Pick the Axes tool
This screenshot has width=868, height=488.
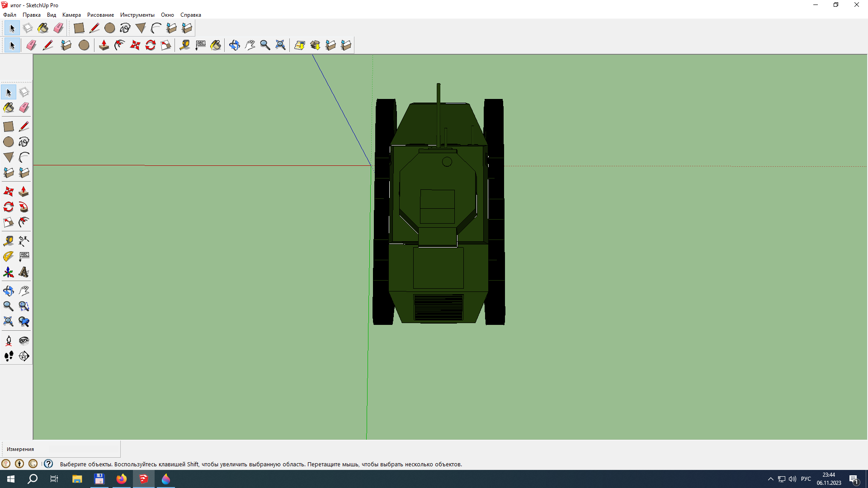pyautogui.click(x=8, y=272)
